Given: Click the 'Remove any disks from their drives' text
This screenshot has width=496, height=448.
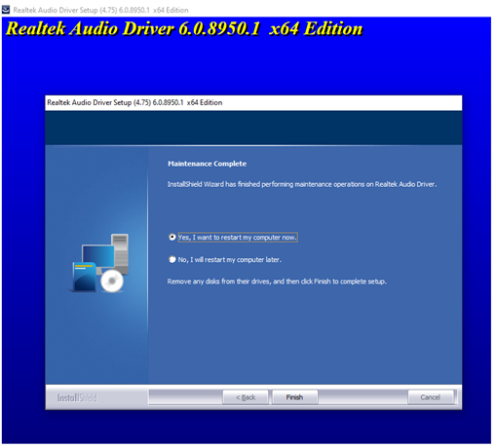Looking at the screenshot, I should (277, 281).
